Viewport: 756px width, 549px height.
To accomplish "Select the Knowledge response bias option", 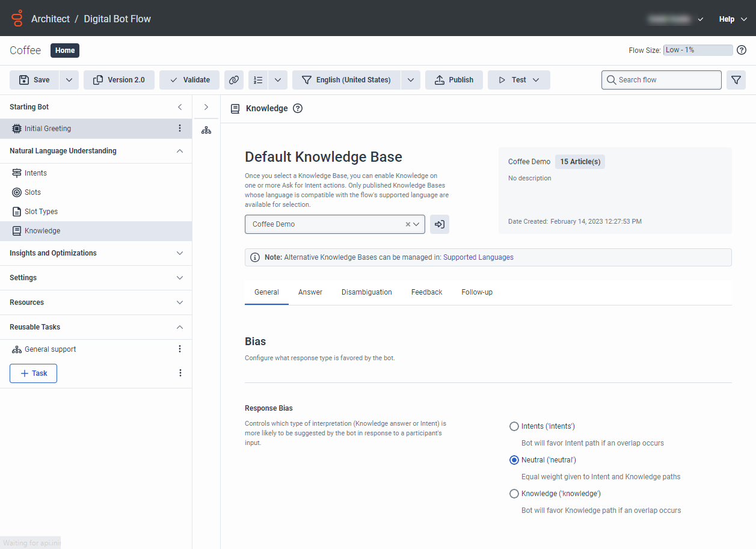I will point(514,494).
